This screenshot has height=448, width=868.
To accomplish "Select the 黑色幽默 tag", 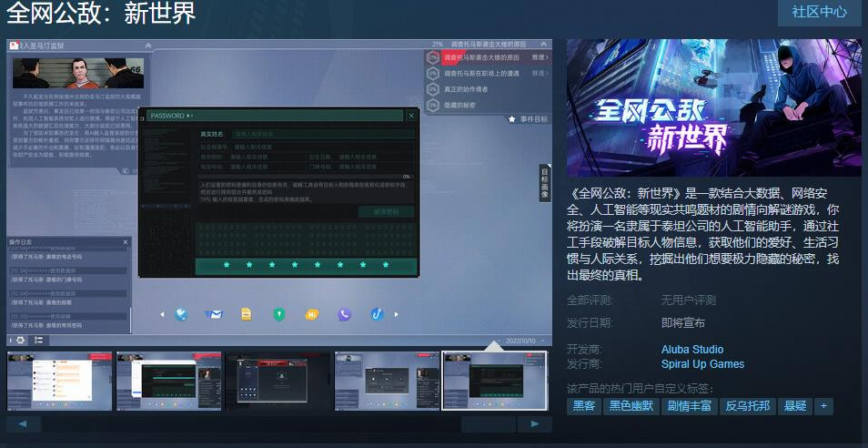I will coord(631,406).
